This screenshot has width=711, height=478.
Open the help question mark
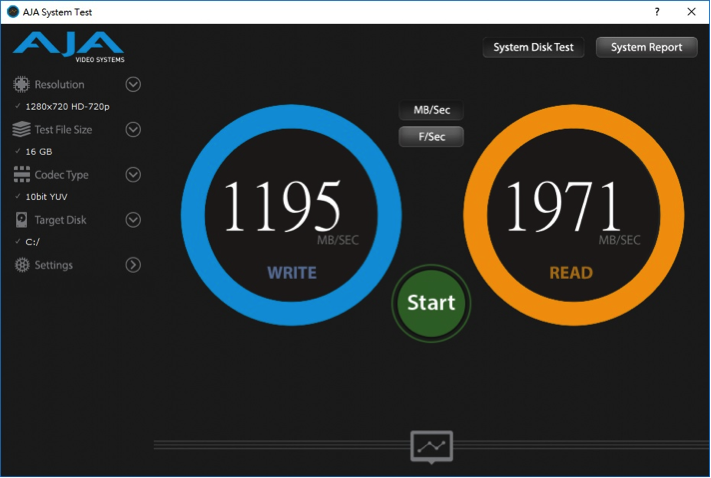pyautogui.click(x=657, y=12)
